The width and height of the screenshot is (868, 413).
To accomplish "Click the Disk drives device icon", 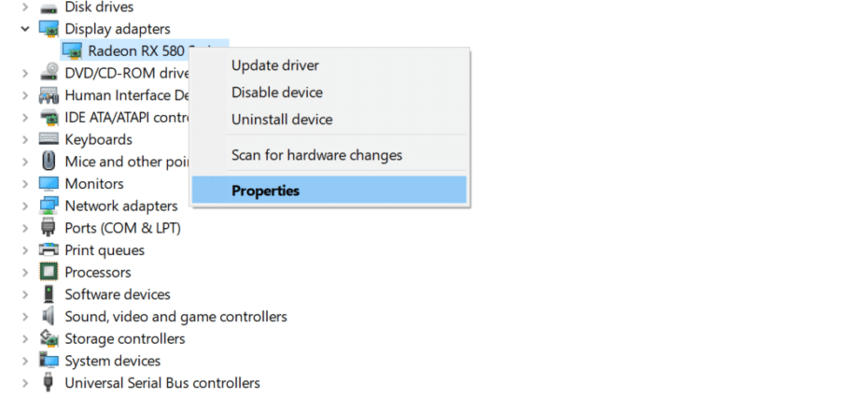I will [49, 7].
